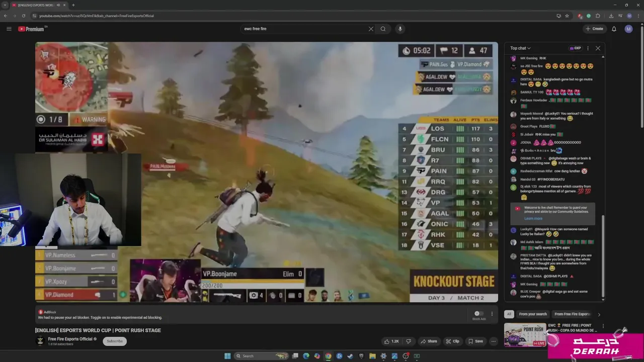The image size is (644, 362).
Task: Like the video (1.2K)
Action: (391, 341)
